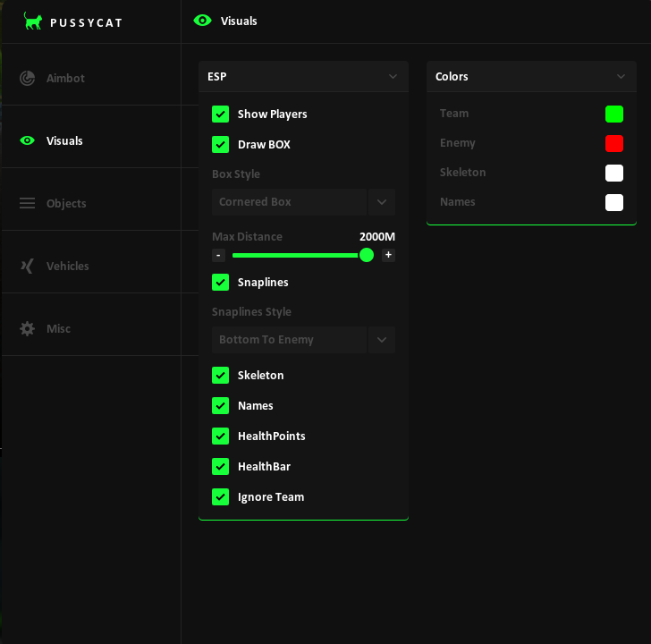Click the eye icon beside Visuals in sidebar
The height and width of the screenshot is (644, 651).
28,140
